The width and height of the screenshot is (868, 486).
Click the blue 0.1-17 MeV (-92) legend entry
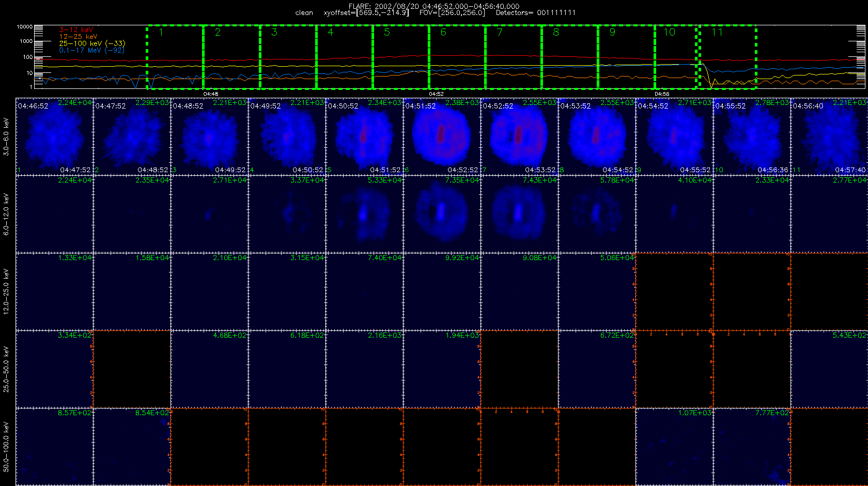pyautogui.click(x=91, y=50)
